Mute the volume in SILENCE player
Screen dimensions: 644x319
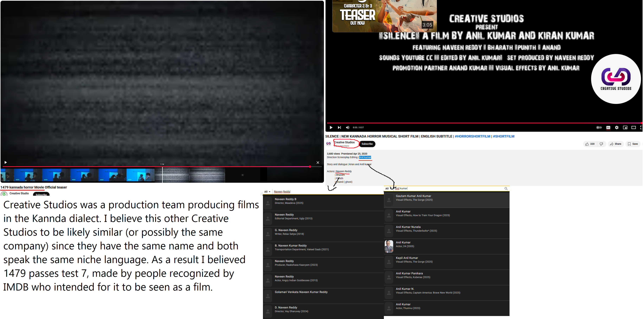click(x=347, y=128)
